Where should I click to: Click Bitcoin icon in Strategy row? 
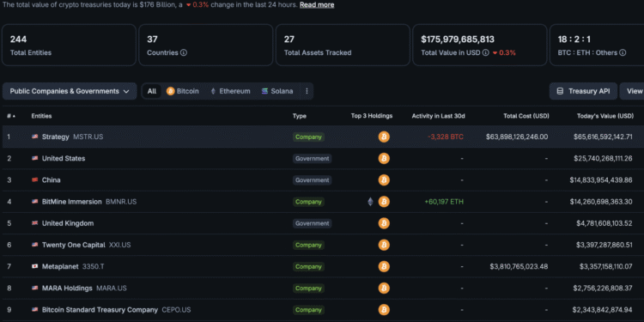tap(384, 137)
